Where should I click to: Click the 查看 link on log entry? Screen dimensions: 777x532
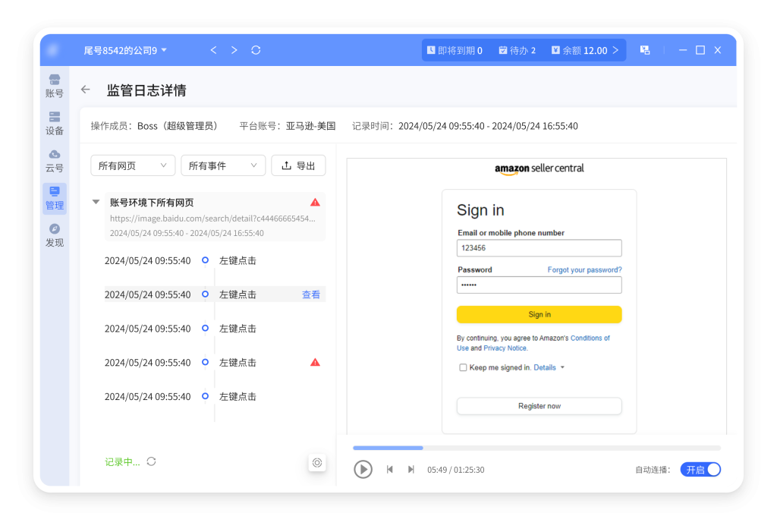tap(311, 294)
